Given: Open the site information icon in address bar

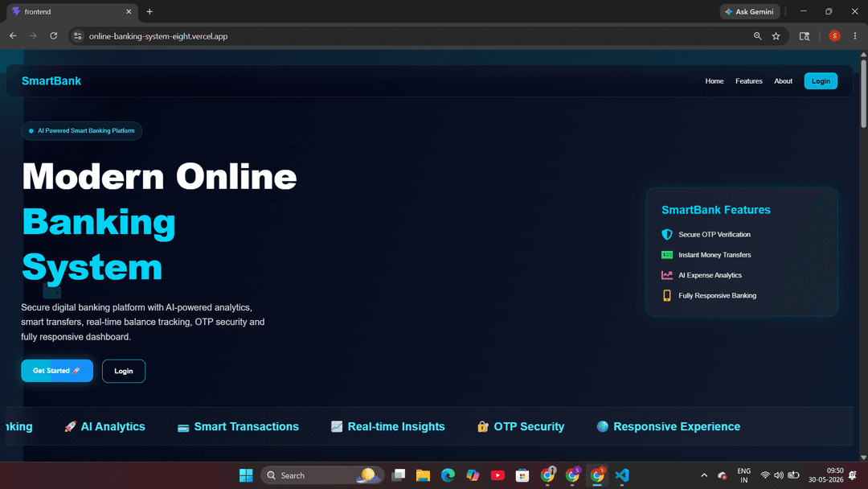Looking at the screenshot, I should tap(77, 36).
